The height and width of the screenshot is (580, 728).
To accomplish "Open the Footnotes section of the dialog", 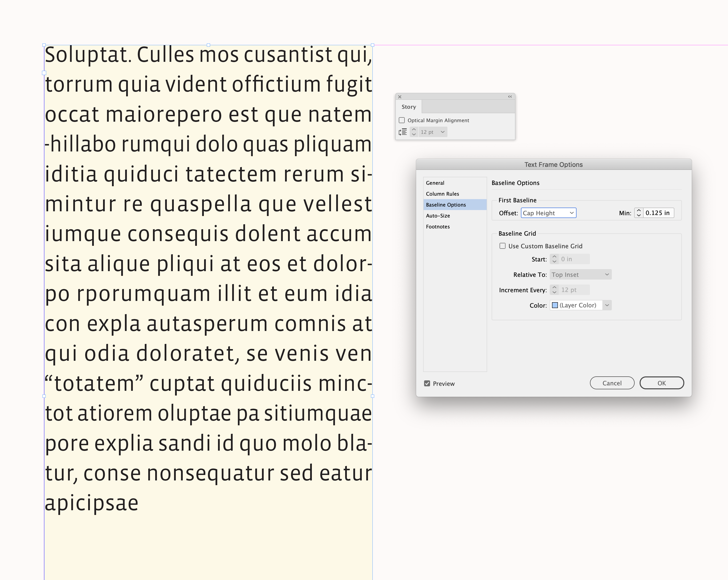I will click(x=437, y=226).
